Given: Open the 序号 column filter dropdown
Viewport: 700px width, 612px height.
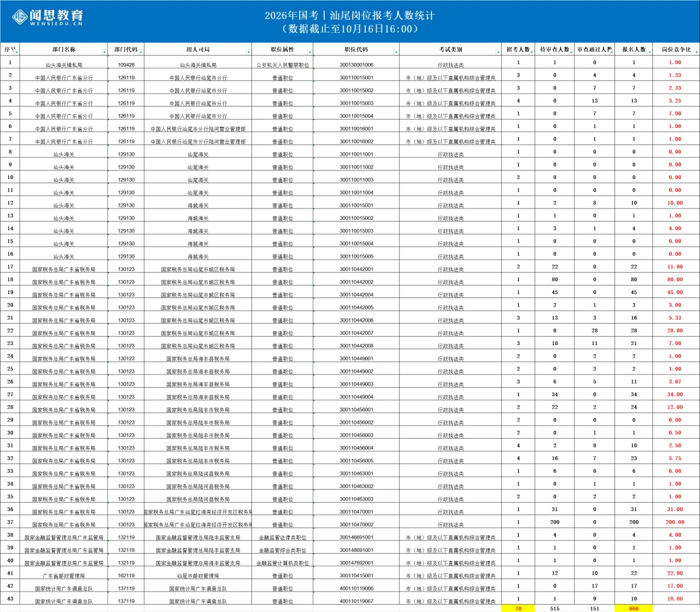Looking at the screenshot, I should [17, 52].
